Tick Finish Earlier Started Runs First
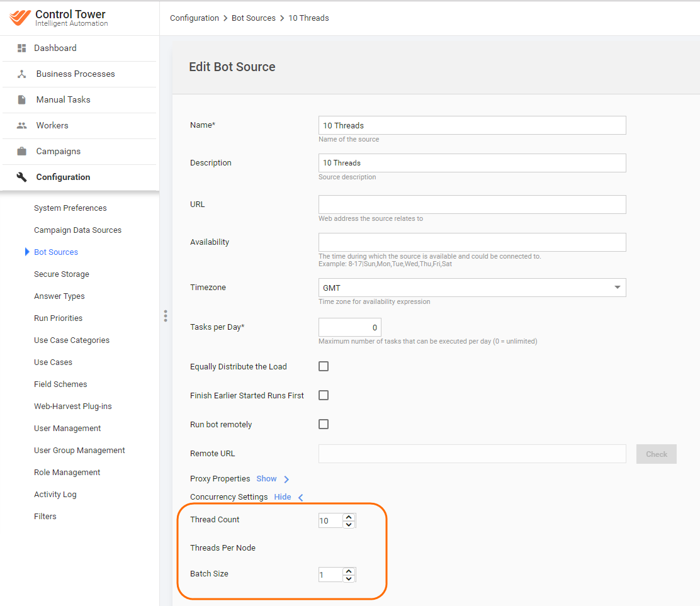Image resolution: width=700 pixels, height=606 pixels. point(324,395)
